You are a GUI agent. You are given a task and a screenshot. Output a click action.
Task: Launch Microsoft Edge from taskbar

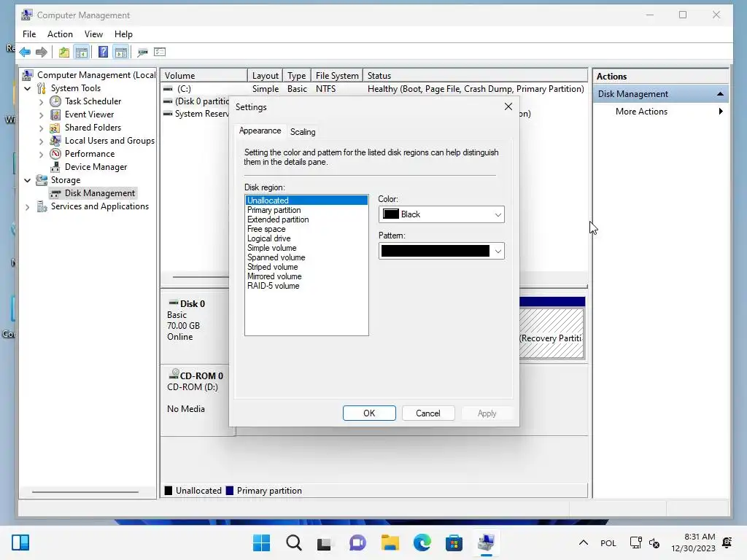point(422,542)
